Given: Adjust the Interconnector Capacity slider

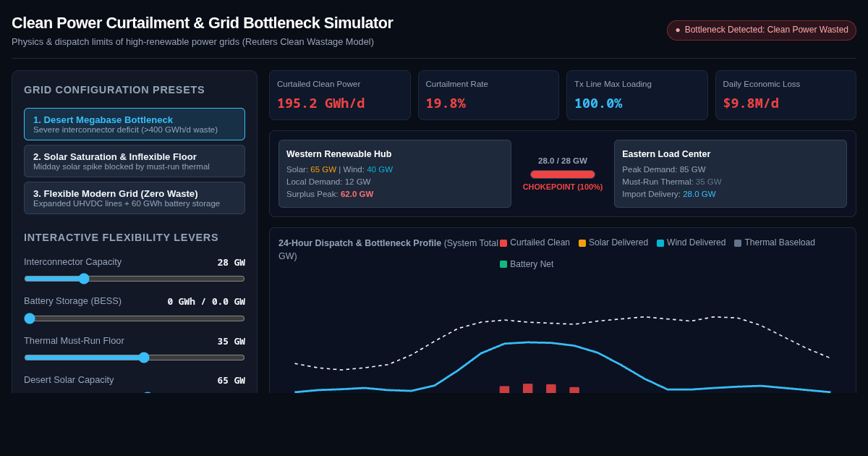Looking at the screenshot, I should point(135,279).
